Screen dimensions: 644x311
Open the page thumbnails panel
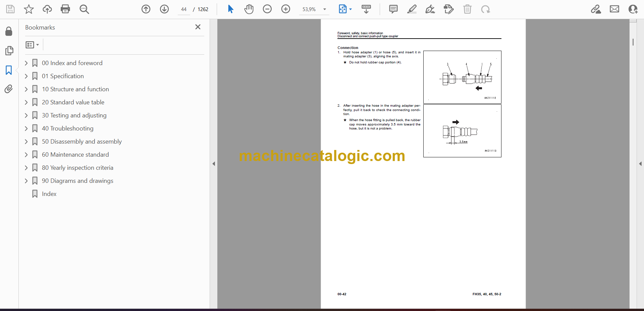(9, 51)
